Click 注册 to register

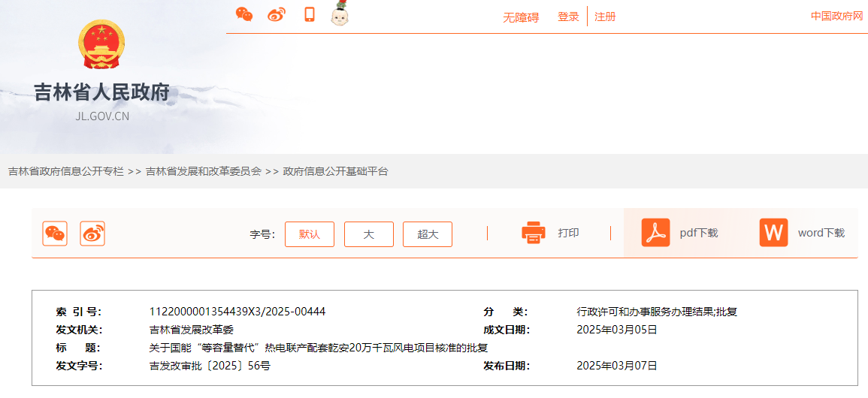pyautogui.click(x=605, y=17)
